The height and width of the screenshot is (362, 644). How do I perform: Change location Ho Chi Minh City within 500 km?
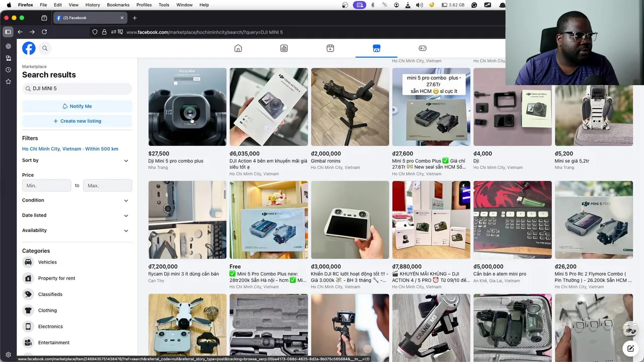tap(70, 149)
